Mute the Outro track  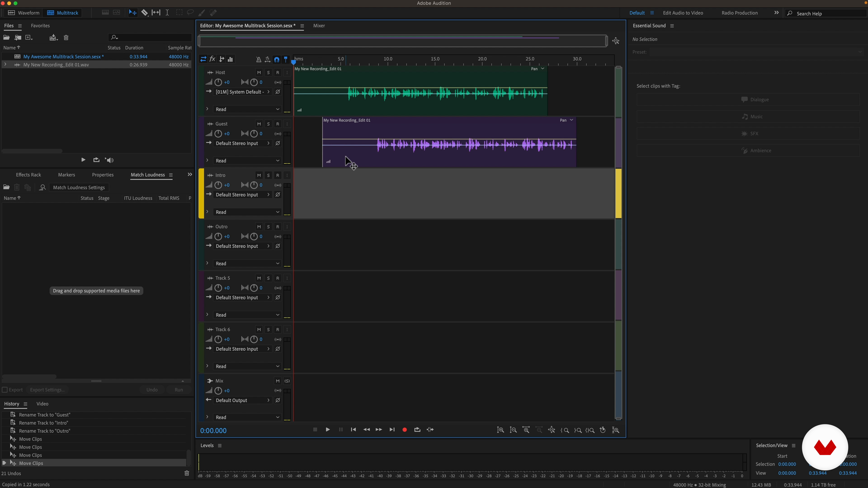point(259,227)
